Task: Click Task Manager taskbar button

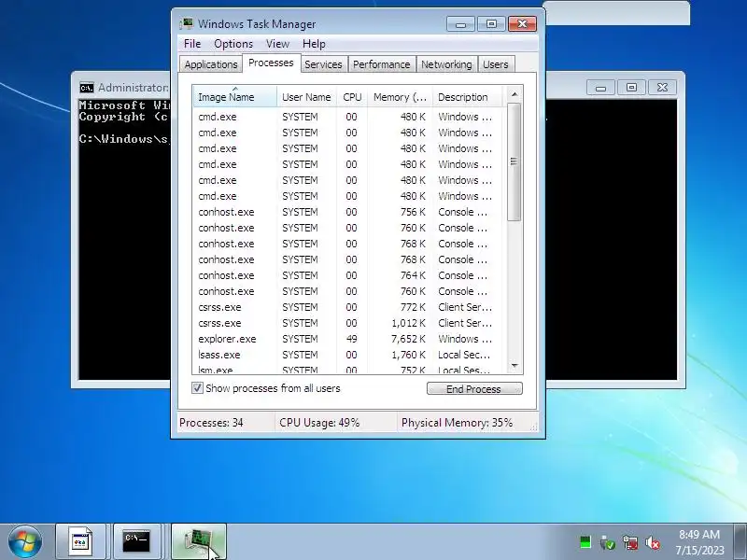Action: pos(199,542)
